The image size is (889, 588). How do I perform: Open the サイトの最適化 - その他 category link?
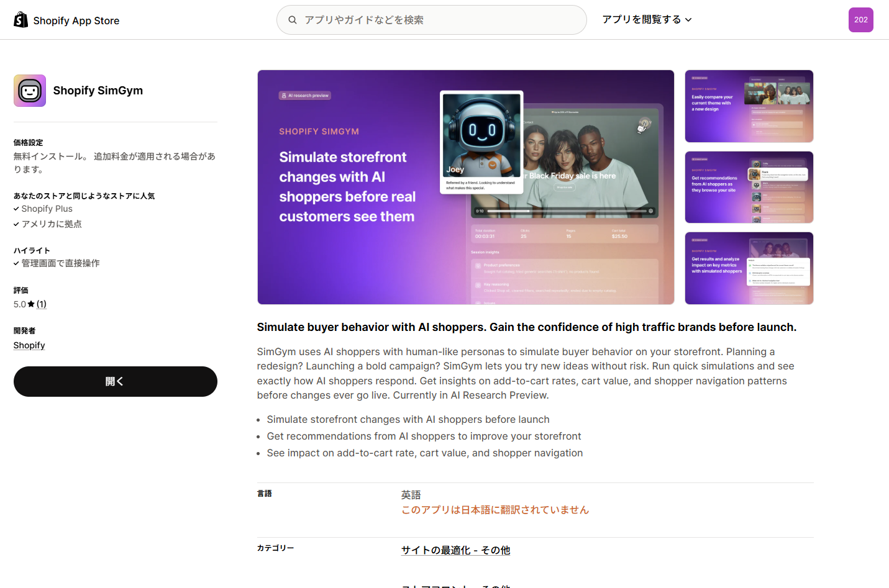point(455,550)
